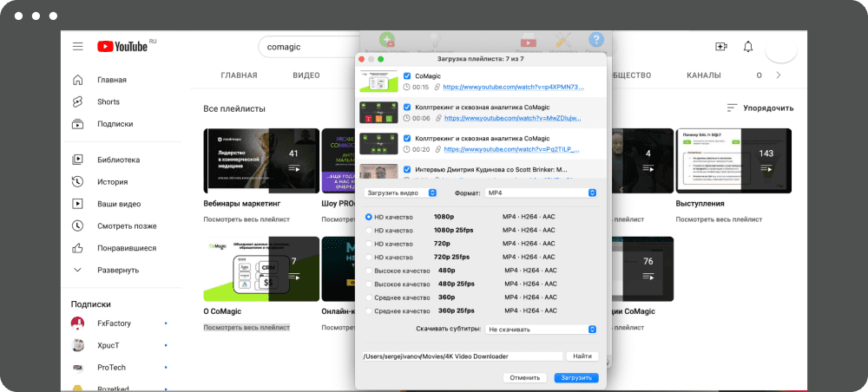868x392 pixels.
Task: Expand Развернуть in the YouTube sidebar
Action: (x=118, y=271)
